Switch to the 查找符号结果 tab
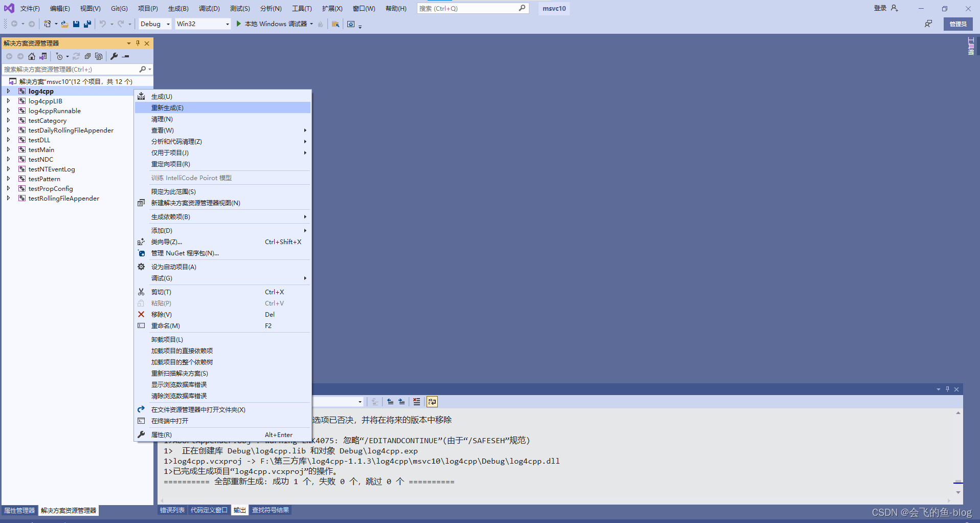The height and width of the screenshot is (523, 980). coord(271,510)
